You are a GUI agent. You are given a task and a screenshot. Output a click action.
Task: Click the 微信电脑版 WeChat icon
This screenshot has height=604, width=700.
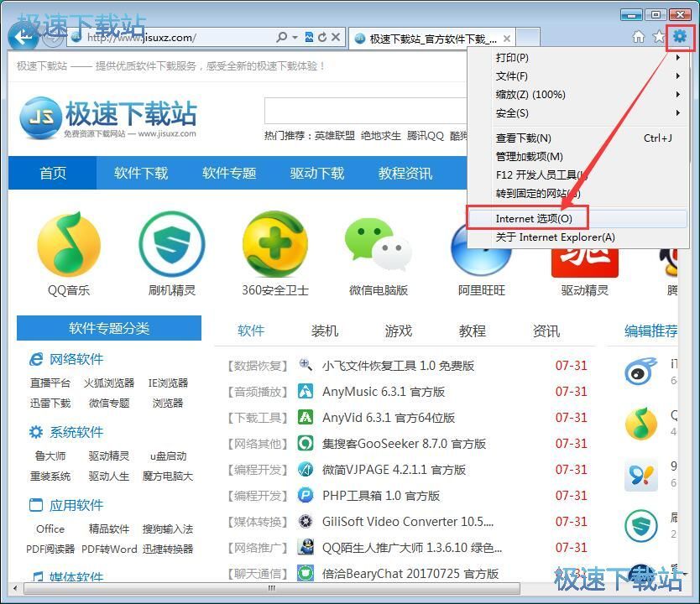click(x=379, y=244)
